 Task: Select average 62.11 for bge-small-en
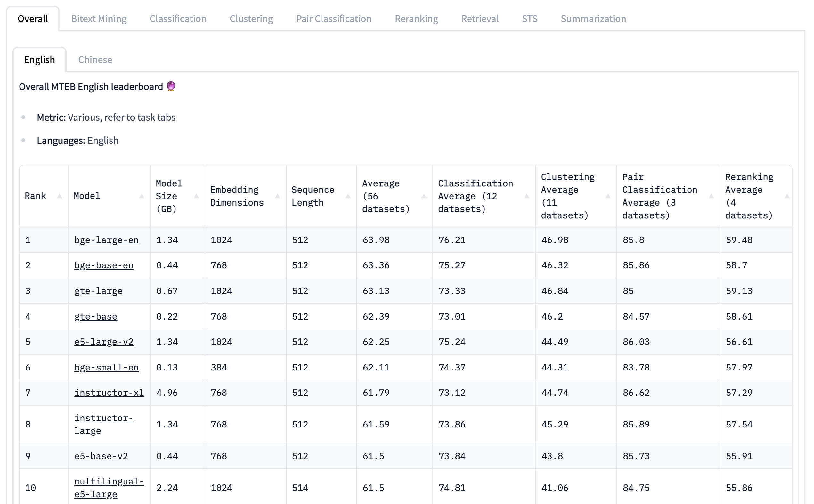tap(376, 367)
